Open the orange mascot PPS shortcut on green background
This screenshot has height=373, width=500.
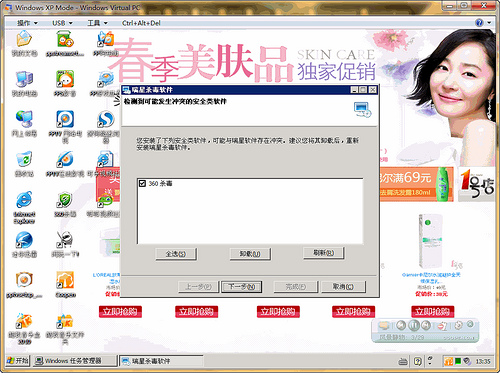pos(65,79)
